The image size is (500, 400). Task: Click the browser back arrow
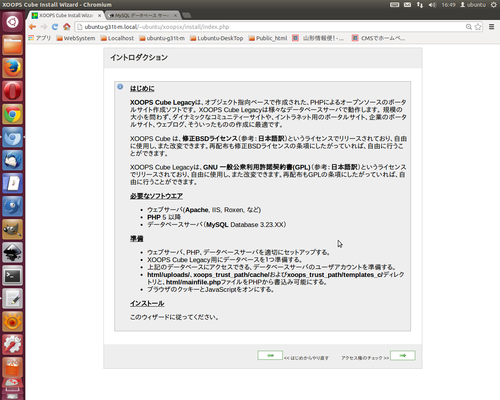pyautogui.click(x=32, y=27)
